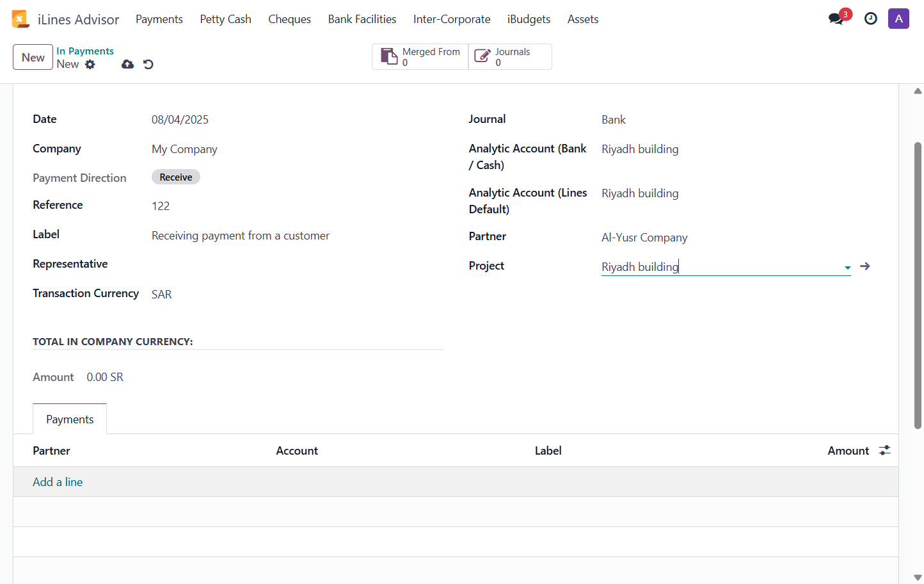Expand the Project dropdown arrow
This screenshot has height=584, width=924.
click(847, 268)
